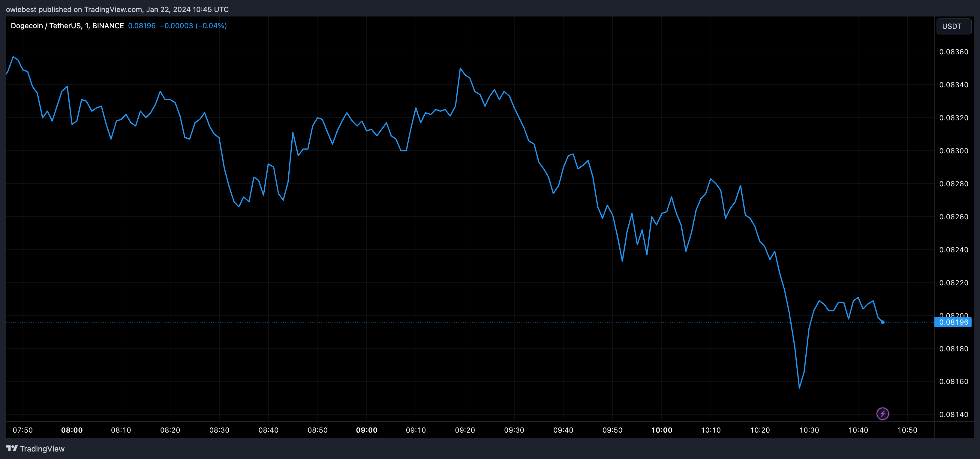This screenshot has width=980, height=459.
Task: Click the 0.08196 value in the legend
Action: [142, 26]
